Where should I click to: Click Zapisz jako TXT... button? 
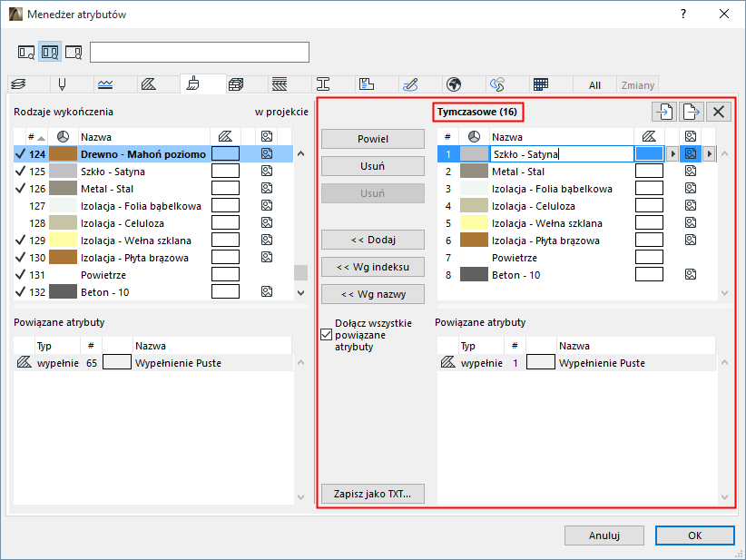[x=373, y=494]
